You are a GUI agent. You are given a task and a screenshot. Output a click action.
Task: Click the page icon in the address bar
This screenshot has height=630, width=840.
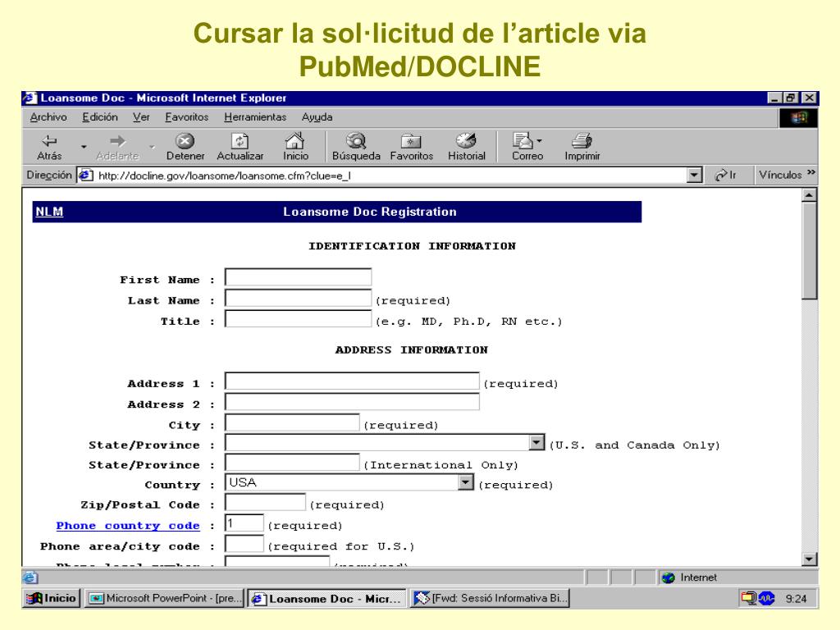85,176
